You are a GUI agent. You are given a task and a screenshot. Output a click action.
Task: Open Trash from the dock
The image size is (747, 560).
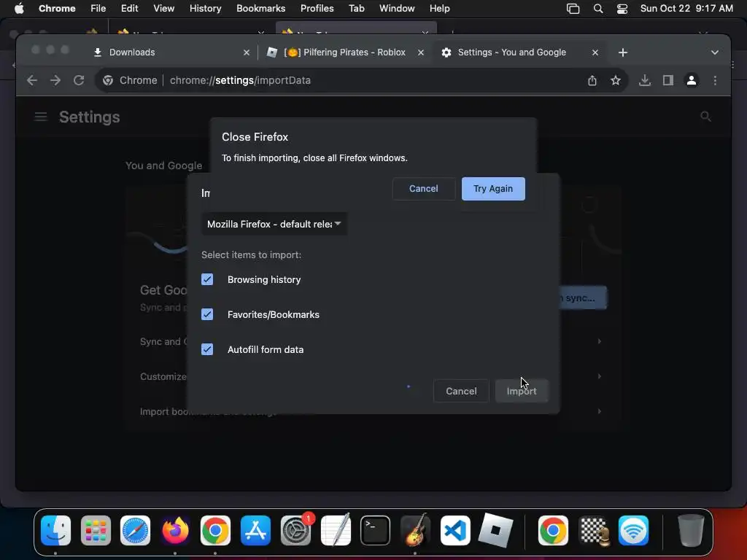[691, 530]
